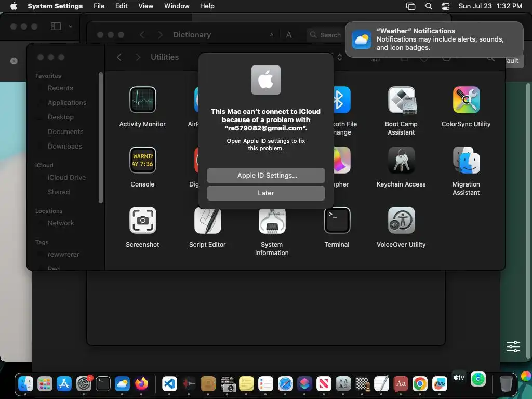Screen dimensions: 532x399
Task: Open Script Editor icon
Action: point(208,221)
